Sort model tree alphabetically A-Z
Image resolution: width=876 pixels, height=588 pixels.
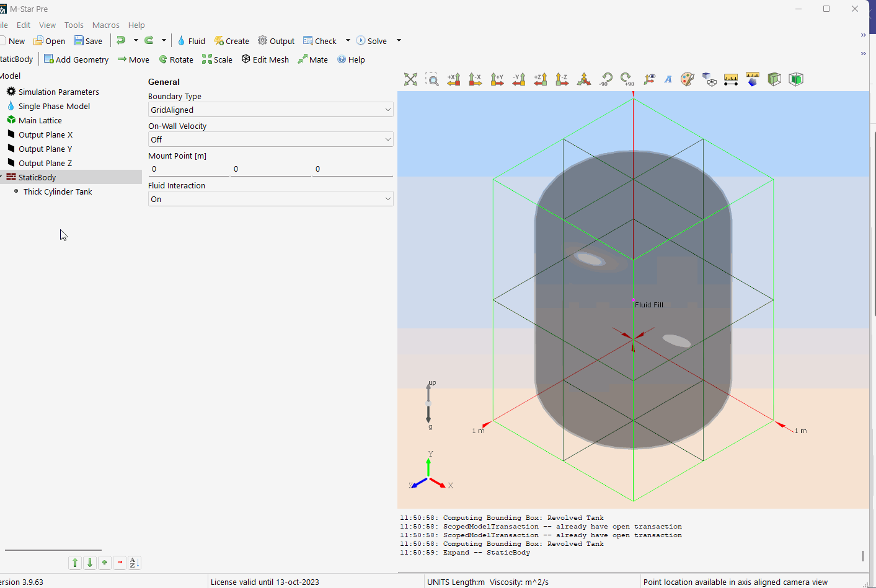click(135, 563)
